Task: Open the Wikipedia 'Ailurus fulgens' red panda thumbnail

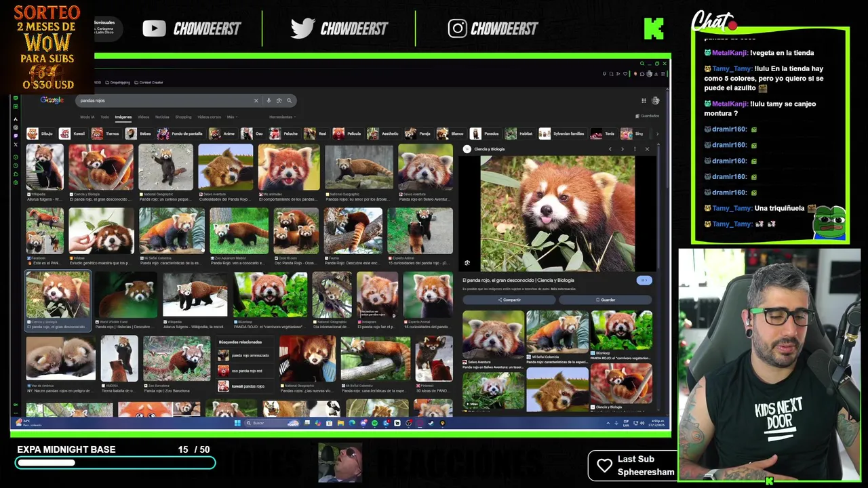Action: [x=45, y=167]
